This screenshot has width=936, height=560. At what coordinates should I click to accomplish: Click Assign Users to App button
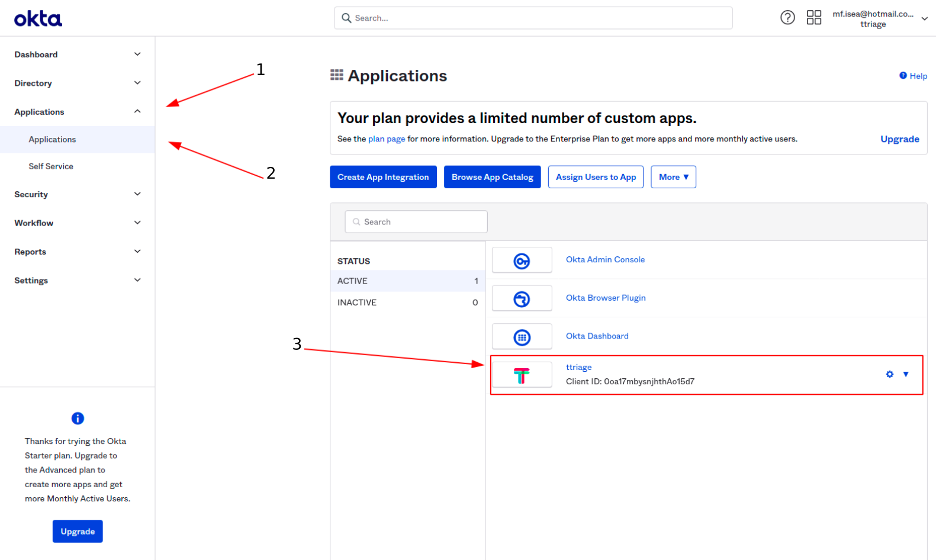(x=596, y=177)
